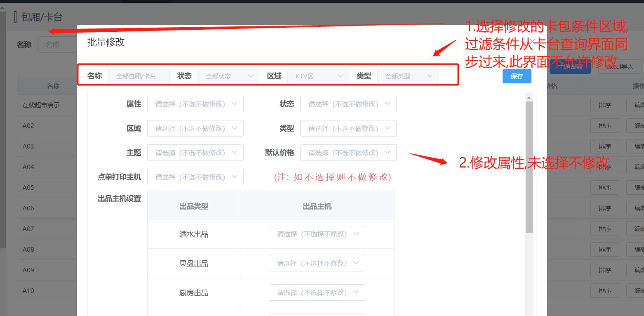Viewport: 644px width, 316px height.
Task: Open the 状态 dropdown beside 属性
Action: tap(348, 104)
